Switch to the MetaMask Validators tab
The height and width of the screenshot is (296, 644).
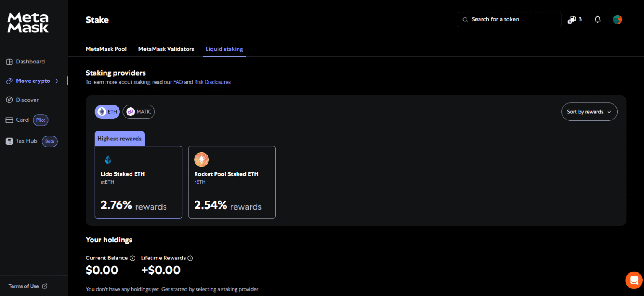pyautogui.click(x=166, y=49)
